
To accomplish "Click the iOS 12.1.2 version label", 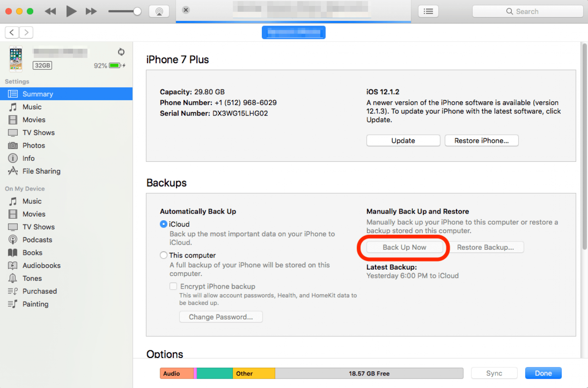I will tap(383, 92).
